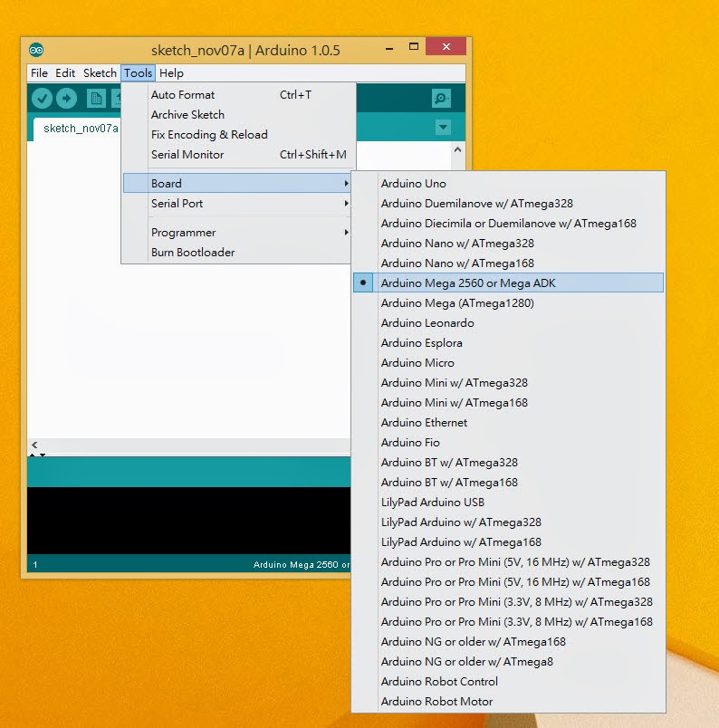The image size is (719, 728).
Task: Open the File menu
Action: point(39,73)
